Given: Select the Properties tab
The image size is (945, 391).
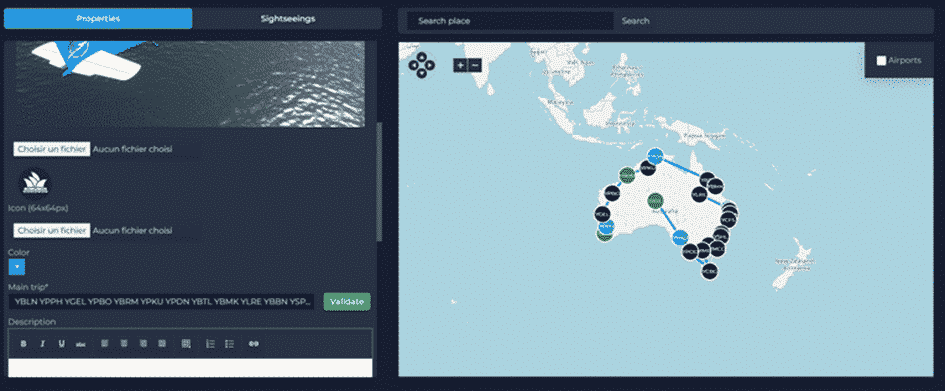Looking at the screenshot, I should (x=98, y=19).
